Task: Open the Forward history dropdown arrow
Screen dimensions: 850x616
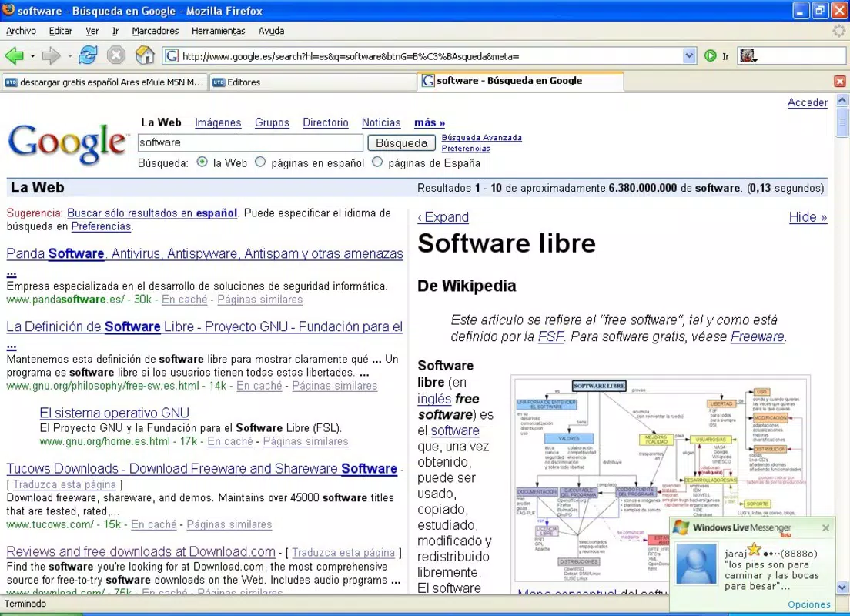Action: pyautogui.click(x=69, y=56)
